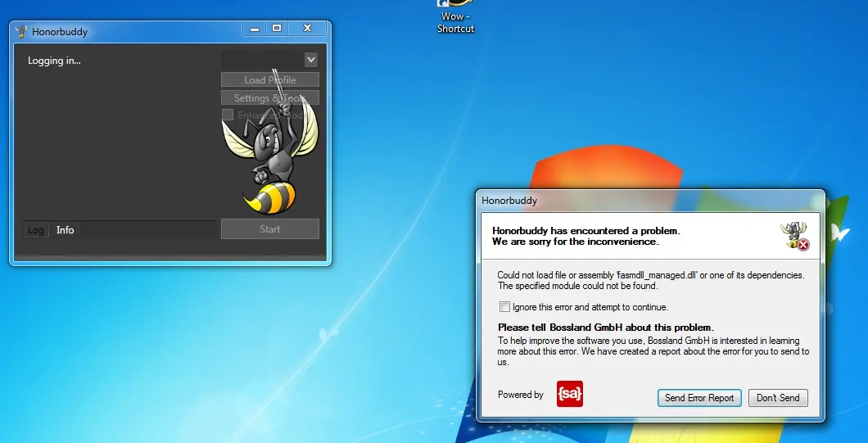
Task: Toggle the Enhanced Mode checkbox
Action: (x=228, y=115)
